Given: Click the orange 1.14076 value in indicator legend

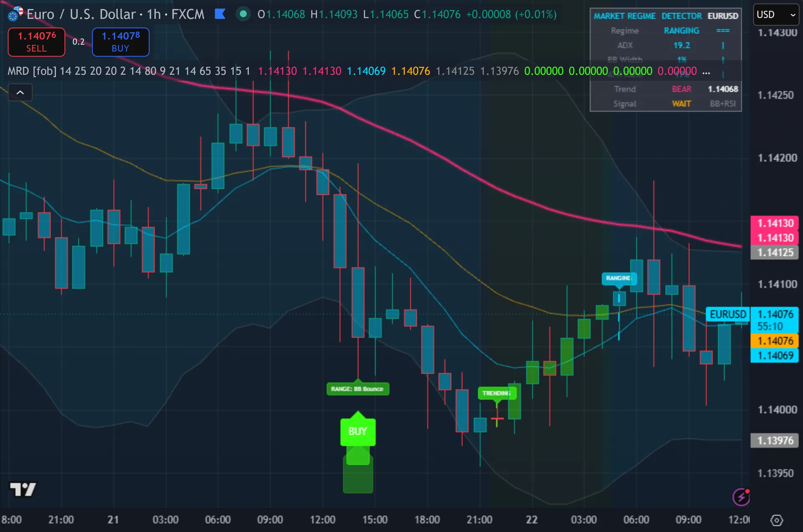Looking at the screenshot, I should (411, 71).
